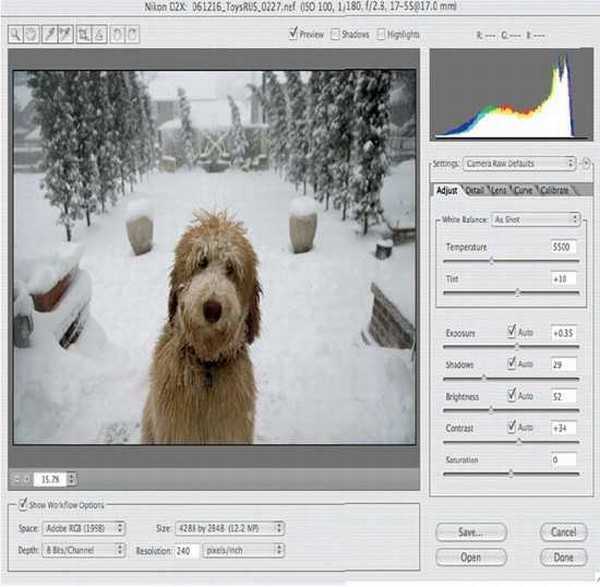Disable the Preview checkbox
The image size is (600, 587).
[x=294, y=34]
